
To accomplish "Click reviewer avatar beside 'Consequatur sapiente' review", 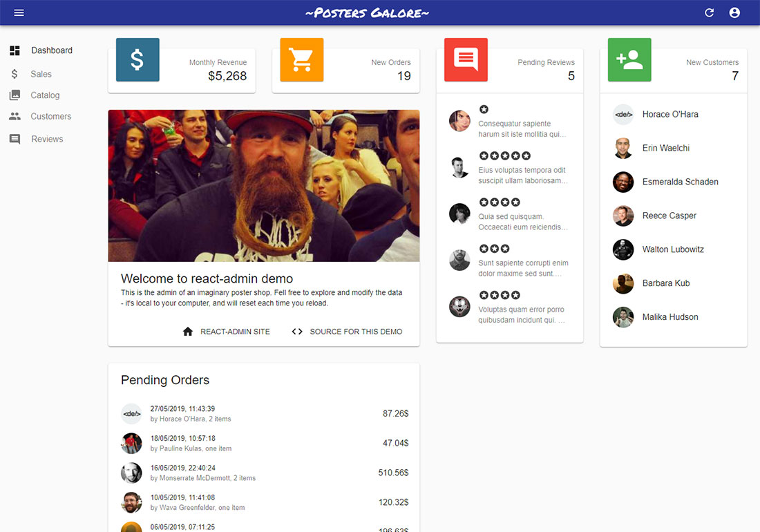I will pos(459,121).
